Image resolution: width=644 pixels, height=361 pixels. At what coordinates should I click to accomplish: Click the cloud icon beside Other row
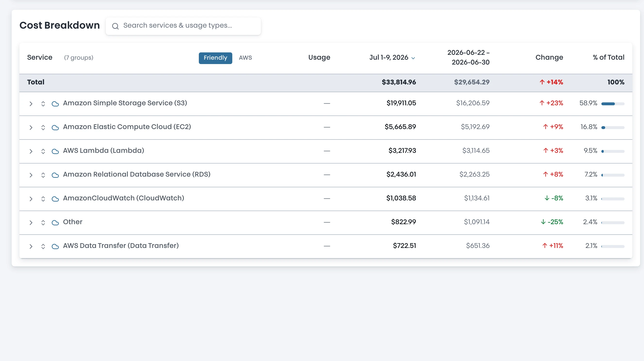55,223
